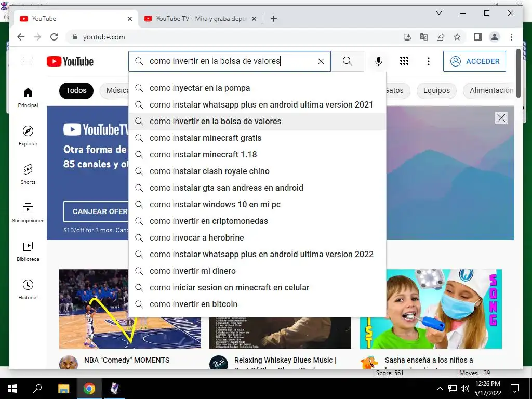Click the ACCEDER sign-in button

(x=474, y=61)
